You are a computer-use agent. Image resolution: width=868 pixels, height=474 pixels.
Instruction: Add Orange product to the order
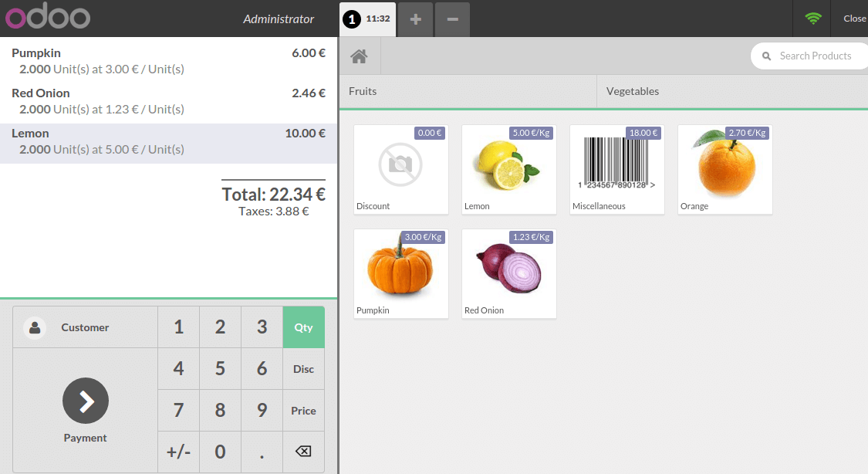coord(724,169)
